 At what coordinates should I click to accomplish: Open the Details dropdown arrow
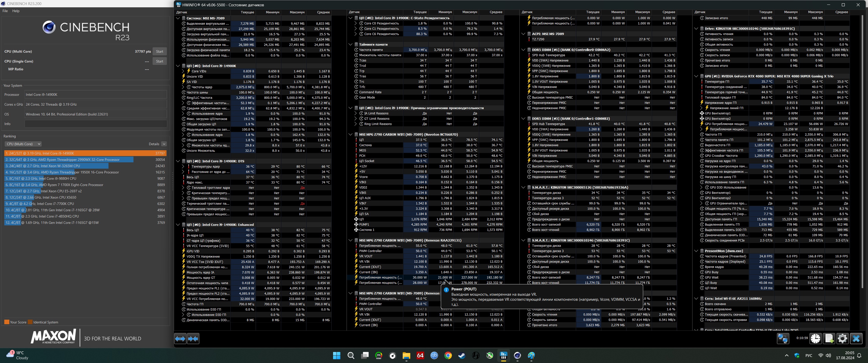(164, 144)
